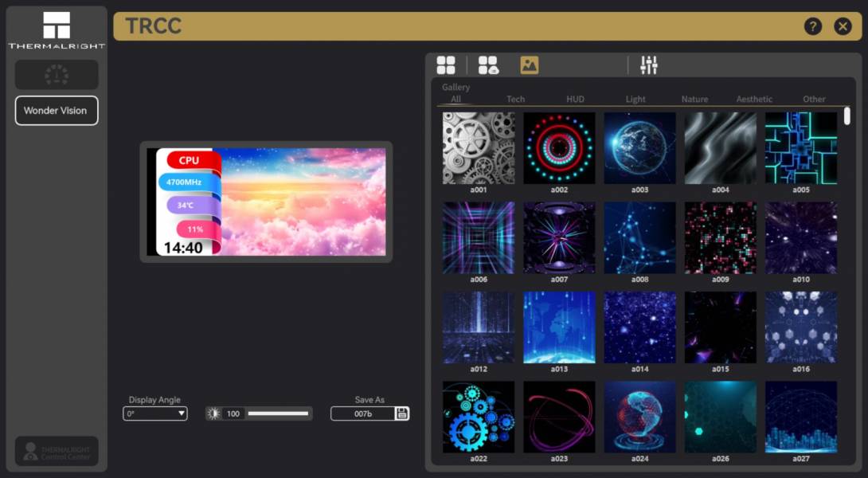The width and height of the screenshot is (868, 478).
Task: Choose the a003 globe thumbnail
Action: click(x=639, y=148)
